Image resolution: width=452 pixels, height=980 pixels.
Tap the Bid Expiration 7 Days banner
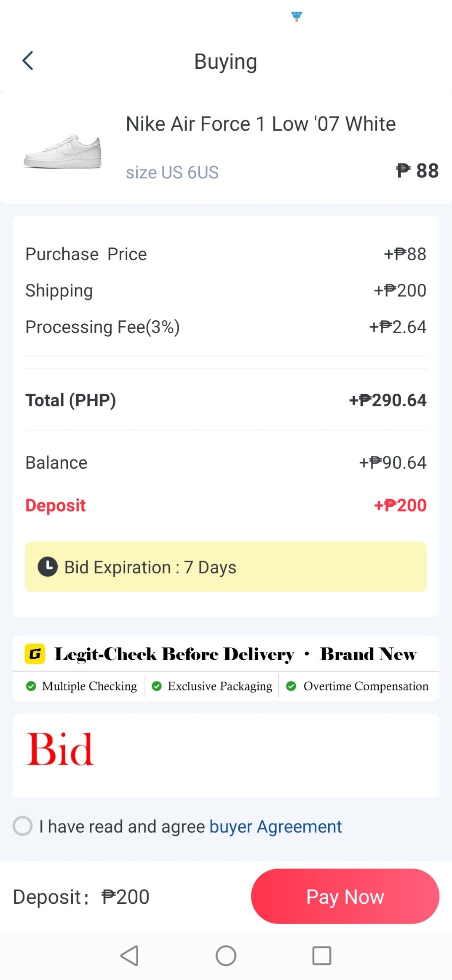226,567
